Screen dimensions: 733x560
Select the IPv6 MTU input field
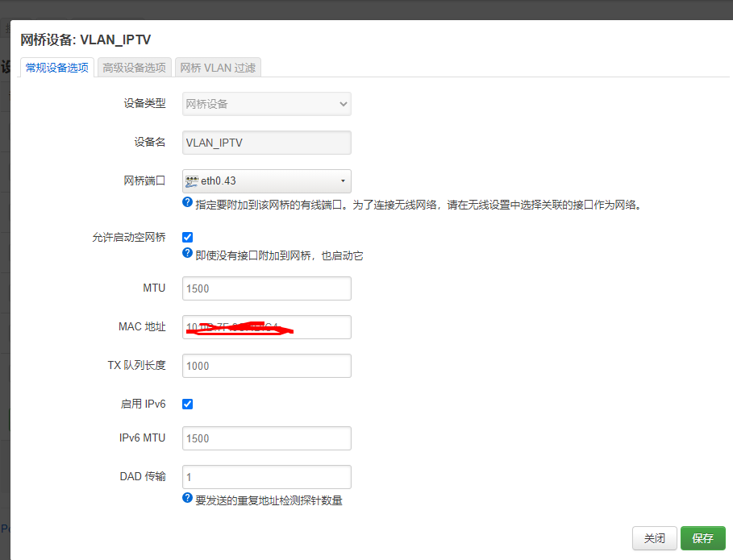click(266, 438)
